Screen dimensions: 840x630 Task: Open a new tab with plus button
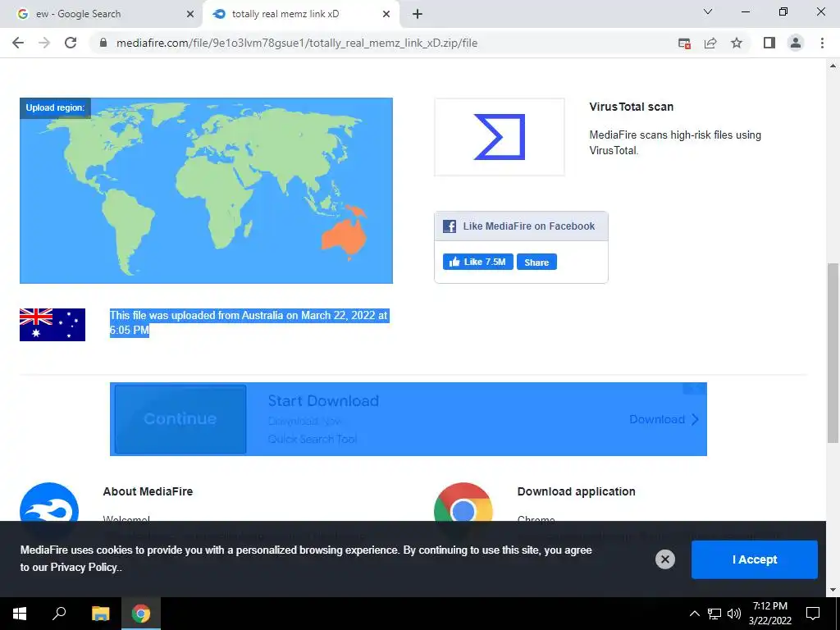click(418, 14)
